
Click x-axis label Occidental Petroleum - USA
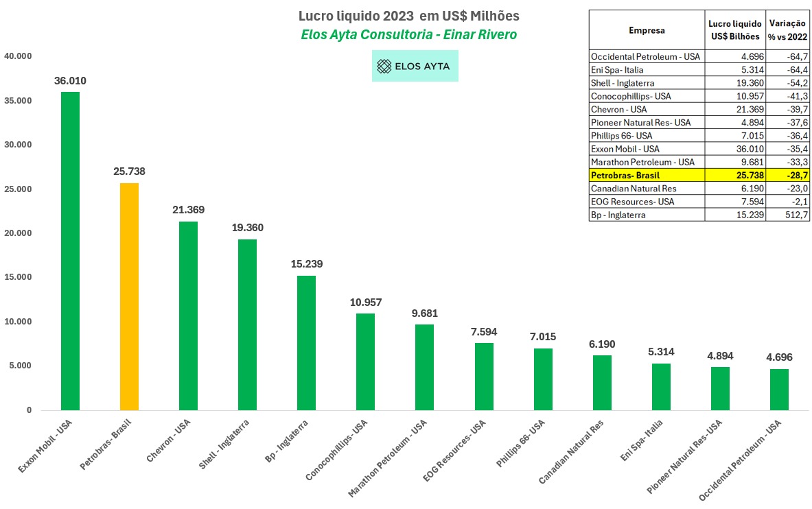pos(741,461)
